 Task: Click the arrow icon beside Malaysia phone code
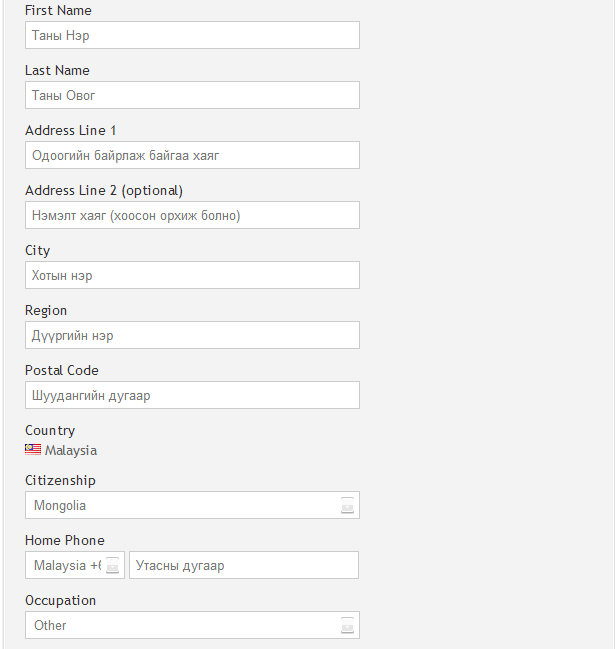(x=113, y=566)
